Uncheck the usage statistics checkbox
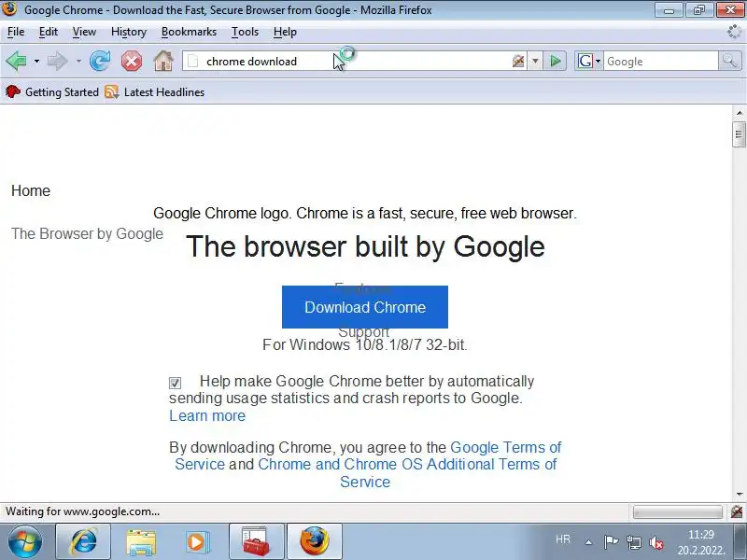 pos(175,383)
